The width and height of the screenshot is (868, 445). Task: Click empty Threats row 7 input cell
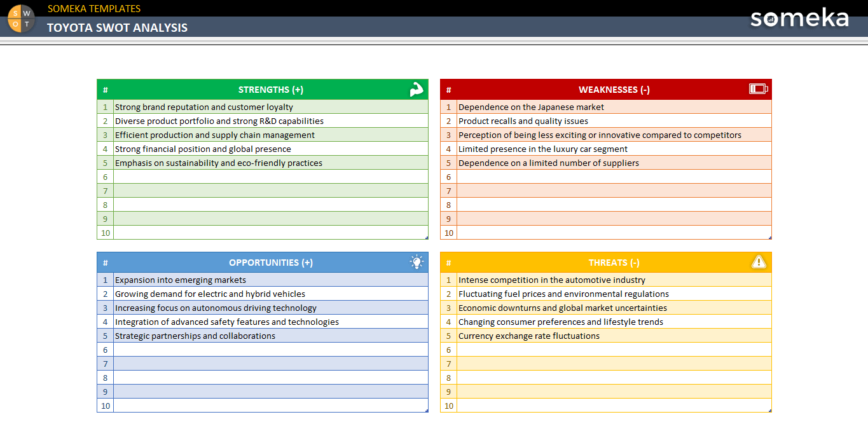pyautogui.click(x=614, y=364)
